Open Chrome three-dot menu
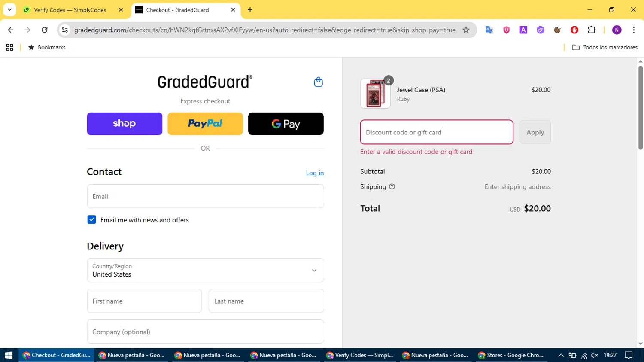The width and height of the screenshot is (644, 362). (x=634, y=30)
